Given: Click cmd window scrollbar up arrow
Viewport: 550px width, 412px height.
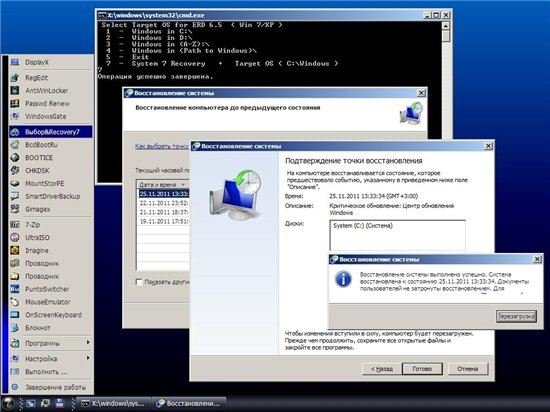Looking at the screenshot, I should (445, 26).
